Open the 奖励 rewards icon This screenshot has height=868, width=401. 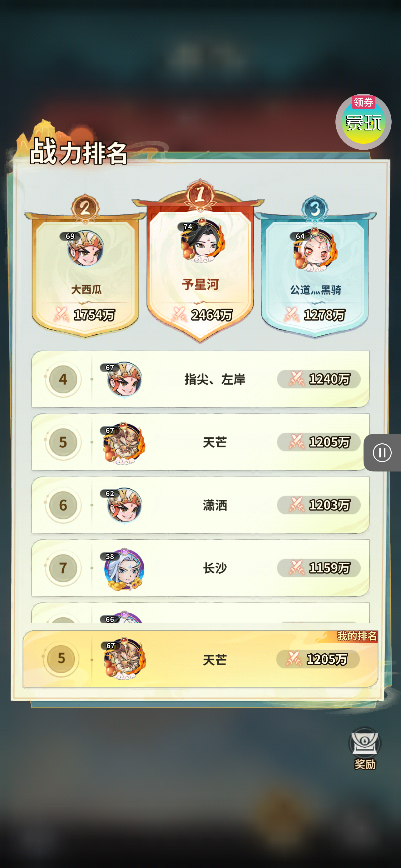click(x=365, y=748)
